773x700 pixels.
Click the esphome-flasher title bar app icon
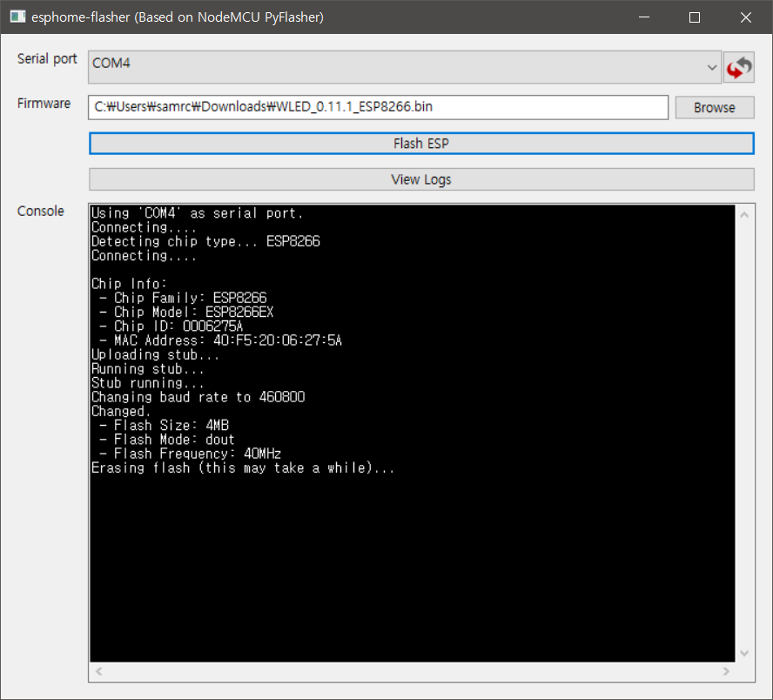[17, 17]
